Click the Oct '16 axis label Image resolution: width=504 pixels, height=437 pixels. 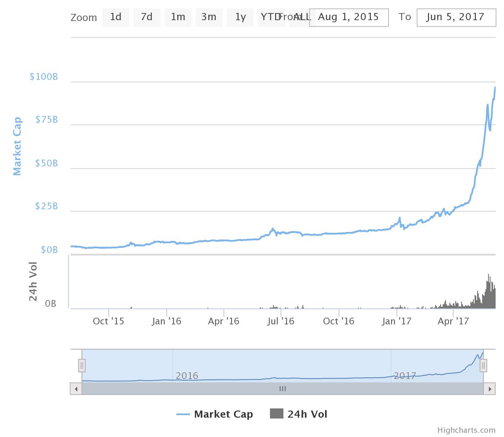point(339,321)
